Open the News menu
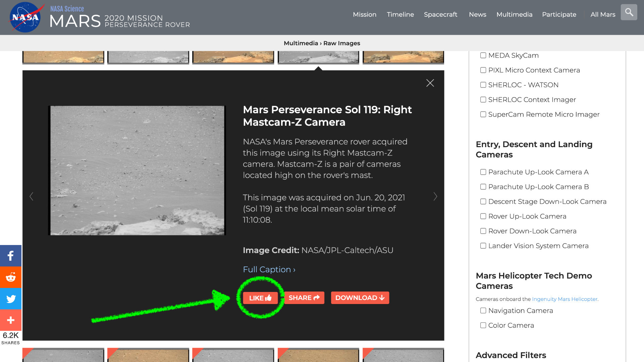This screenshot has width=644, height=362. (477, 14)
